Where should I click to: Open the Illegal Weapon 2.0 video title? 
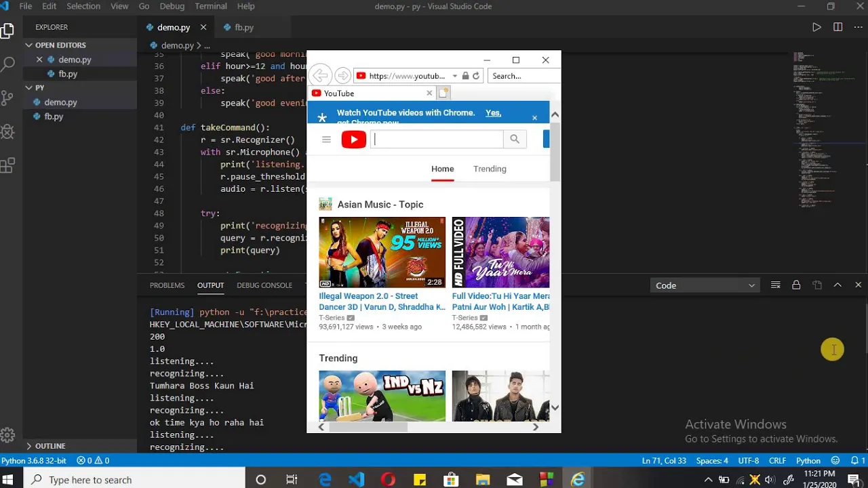coord(382,302)
